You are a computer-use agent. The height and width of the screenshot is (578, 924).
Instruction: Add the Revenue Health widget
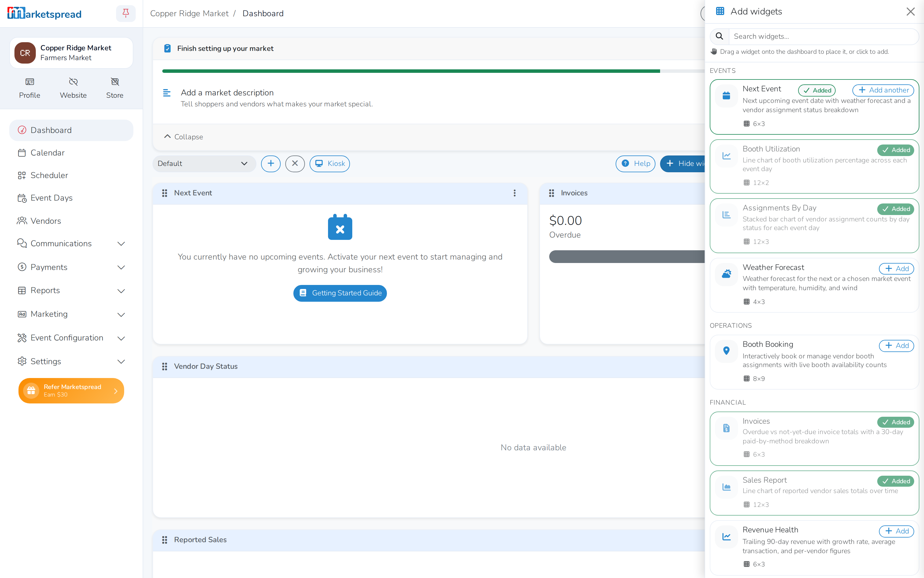pos(896,531)
